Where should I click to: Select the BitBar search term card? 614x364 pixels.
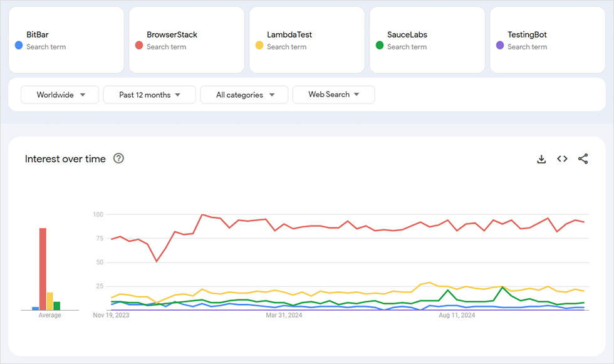coord(66,40)
